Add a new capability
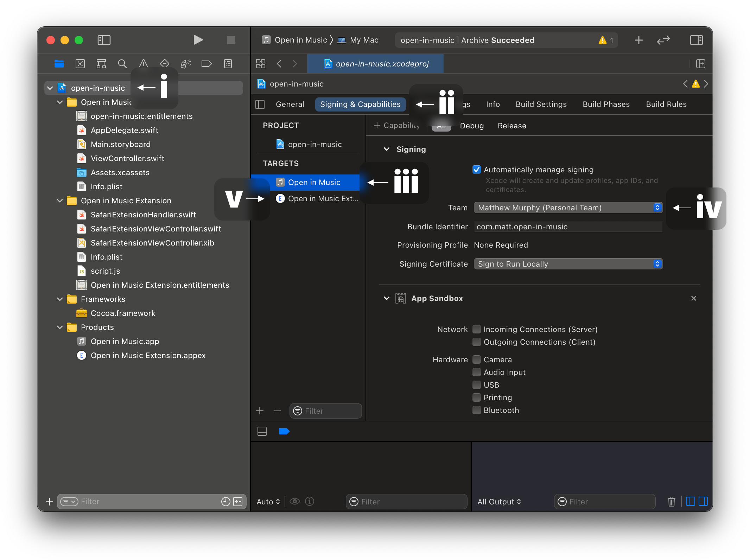Viewport: 750px width, 560px height. click(x=397, y=126)
